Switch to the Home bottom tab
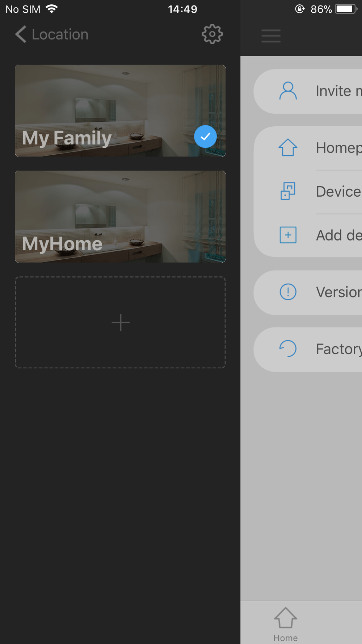 (x=286, y=624)
